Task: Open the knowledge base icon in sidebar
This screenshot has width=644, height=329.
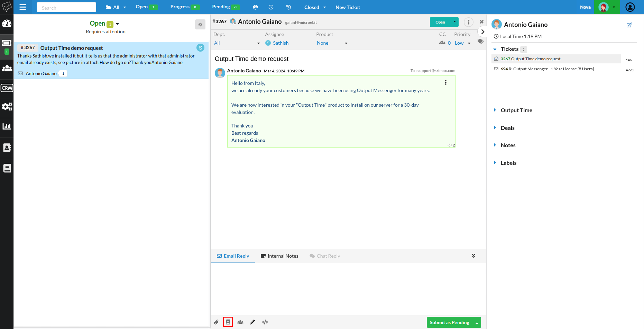Action: coord(7,168)
